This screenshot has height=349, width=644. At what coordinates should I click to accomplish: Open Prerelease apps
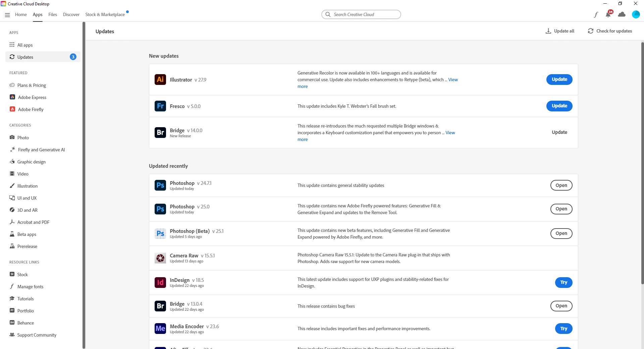(x=27, y=246)
